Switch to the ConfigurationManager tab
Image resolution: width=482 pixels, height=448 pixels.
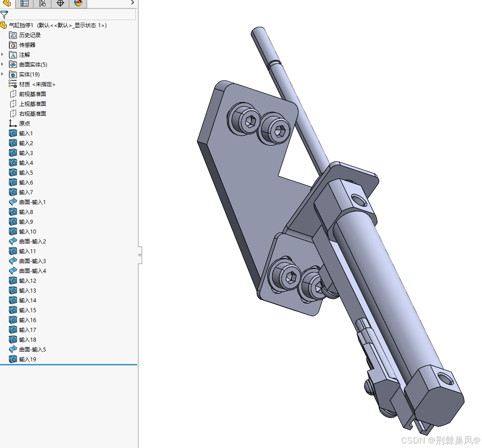[x=42, y=4]
